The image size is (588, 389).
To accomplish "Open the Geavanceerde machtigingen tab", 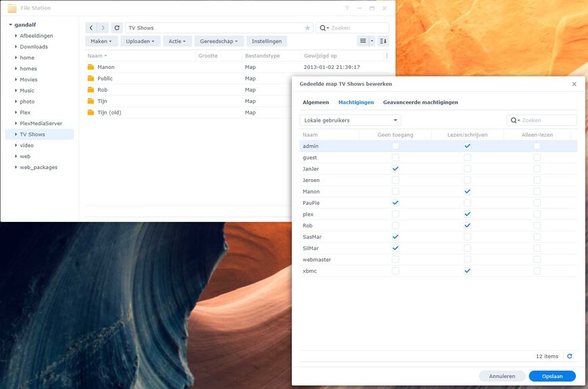I will [x=420, y=102].
